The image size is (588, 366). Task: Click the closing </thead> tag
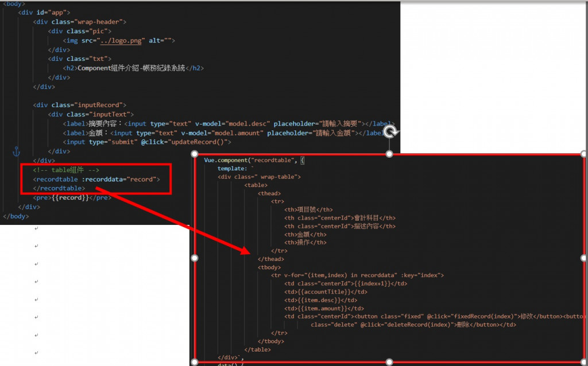pyautogui.click(x=271, y=259)
